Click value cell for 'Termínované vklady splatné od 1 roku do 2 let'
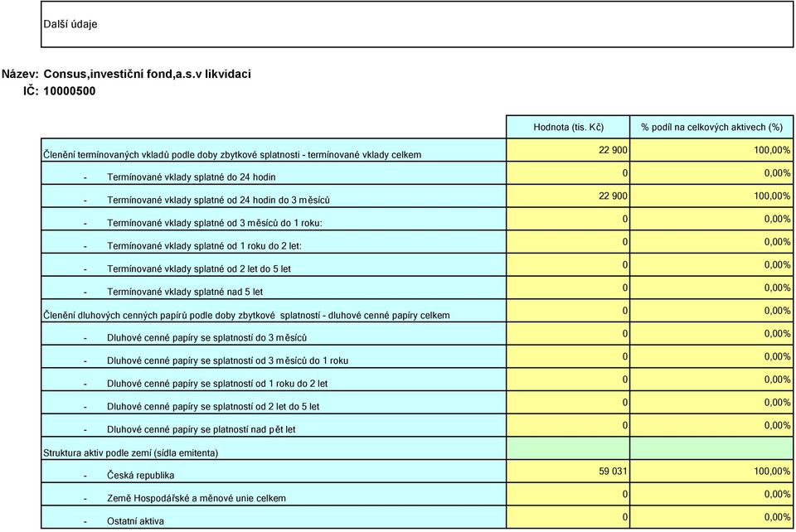The height and width of the screenshot is (532, 796). click(x=568, y=242)
